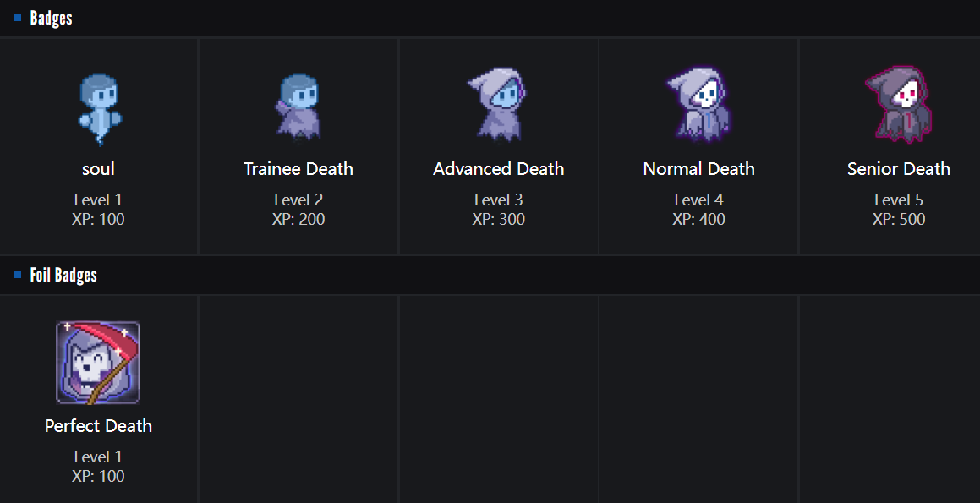The image size is (980, 503).
Task: Open the "Senior Death" badge title
Action: (898, 169)
